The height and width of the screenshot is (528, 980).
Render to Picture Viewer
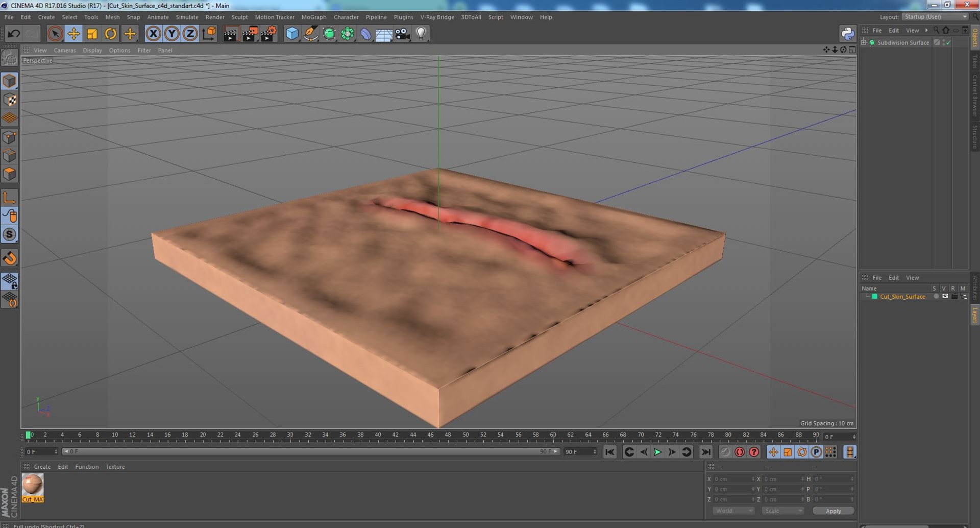250,34
